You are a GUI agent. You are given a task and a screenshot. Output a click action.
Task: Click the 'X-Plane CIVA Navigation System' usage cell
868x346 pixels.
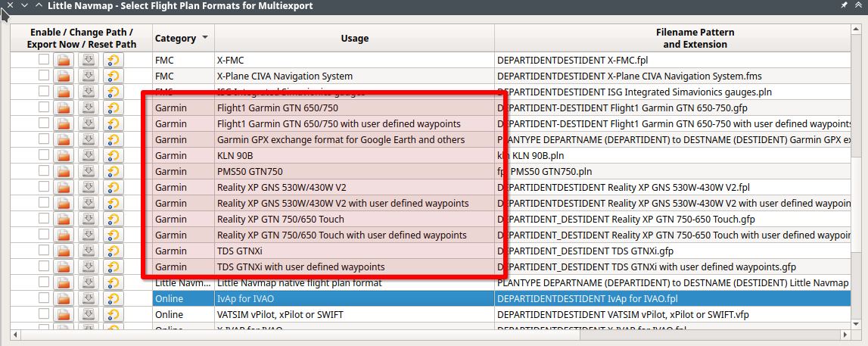(x=354, y=76)
